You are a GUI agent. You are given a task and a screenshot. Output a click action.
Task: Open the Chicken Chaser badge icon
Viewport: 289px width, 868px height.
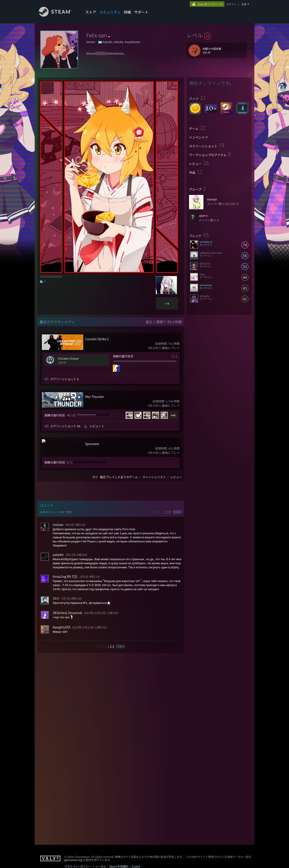[50, 360]
